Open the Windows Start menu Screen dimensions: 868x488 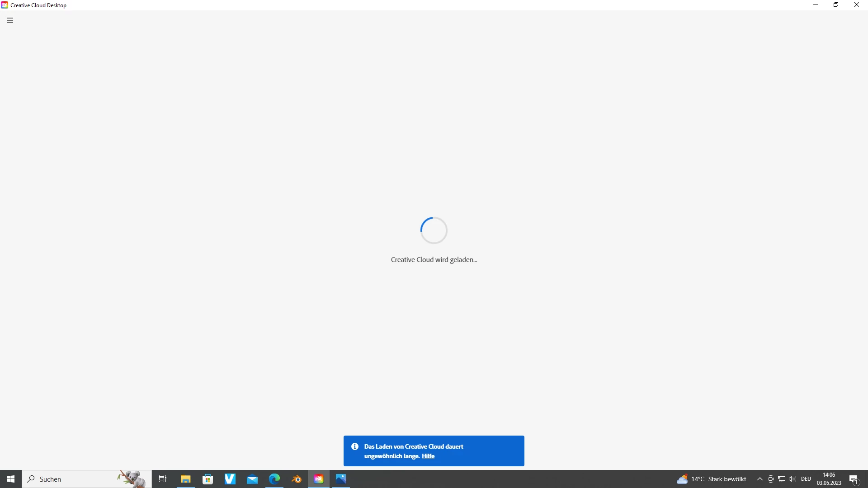pyautogui.click(x=11, y=479)
